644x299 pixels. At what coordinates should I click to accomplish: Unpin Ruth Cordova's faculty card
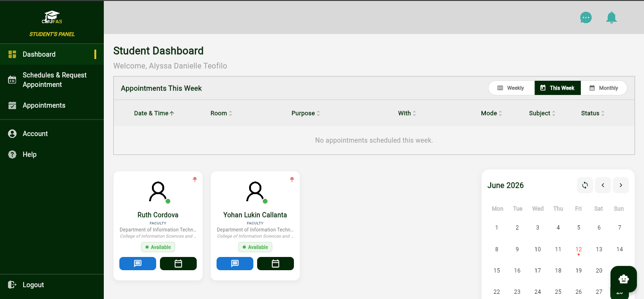coord(195,179)
